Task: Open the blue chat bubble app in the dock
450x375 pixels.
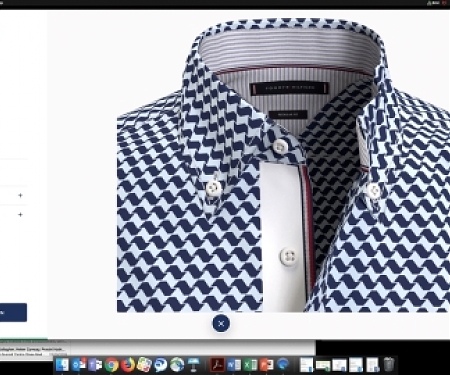Action: (x=161, y=365)
